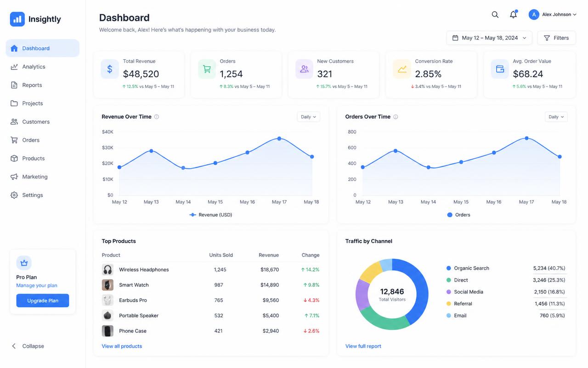588x368 pixels.
Task: Click the Settings gear icon in sidebar
Action: click(x=14, y=195)
